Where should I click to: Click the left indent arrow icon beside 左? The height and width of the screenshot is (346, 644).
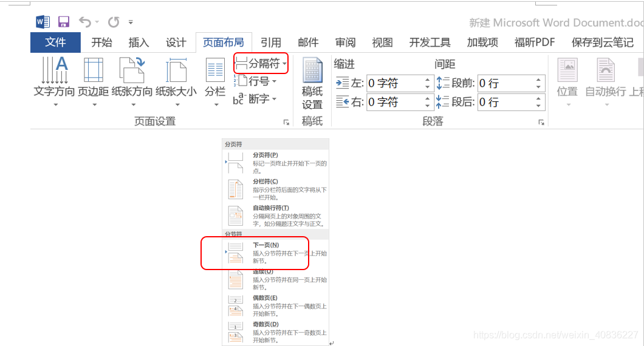pos(342,83)
